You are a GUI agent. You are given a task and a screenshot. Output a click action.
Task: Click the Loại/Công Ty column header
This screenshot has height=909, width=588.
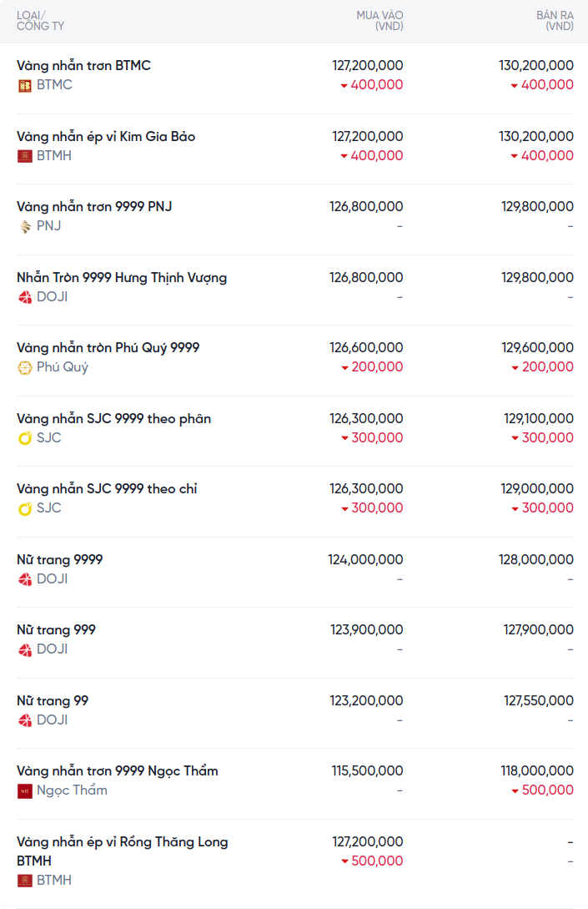coord(40,21)
